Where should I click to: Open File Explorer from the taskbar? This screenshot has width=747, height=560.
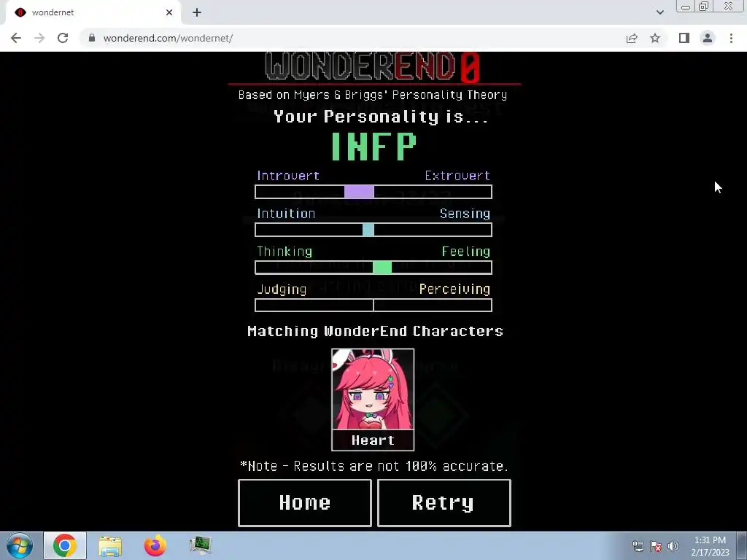point(110,545)
